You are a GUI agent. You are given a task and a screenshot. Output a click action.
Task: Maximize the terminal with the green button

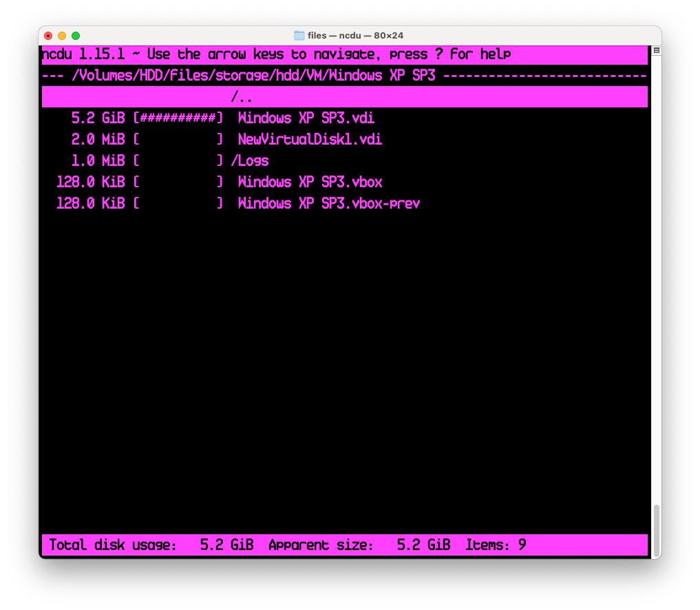(x=76, y=36)
